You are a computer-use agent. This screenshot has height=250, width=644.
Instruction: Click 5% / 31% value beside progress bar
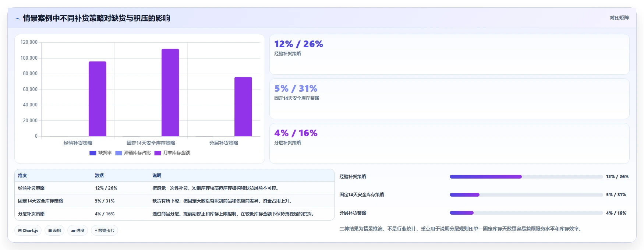click(616, 195)
